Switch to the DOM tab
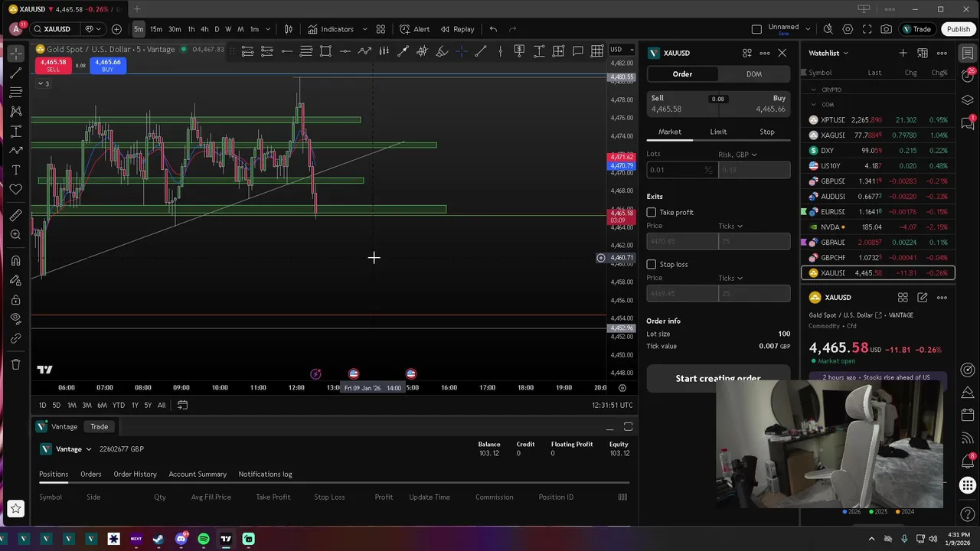Screen dimensions: 980x551 [x=754, y=74]
